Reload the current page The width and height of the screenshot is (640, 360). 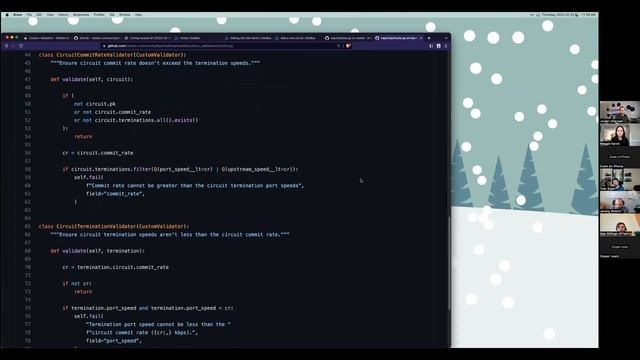(x=21, y=46)
